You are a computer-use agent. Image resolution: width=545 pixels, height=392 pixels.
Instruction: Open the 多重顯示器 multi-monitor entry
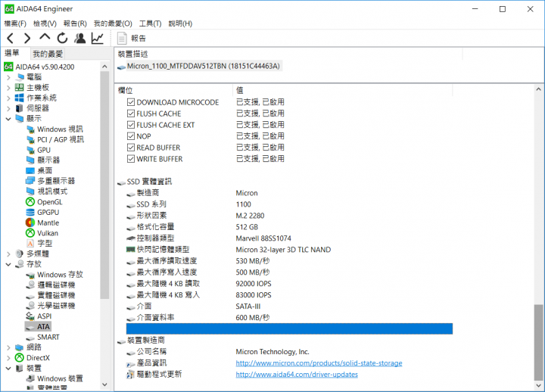pos(56,181)
